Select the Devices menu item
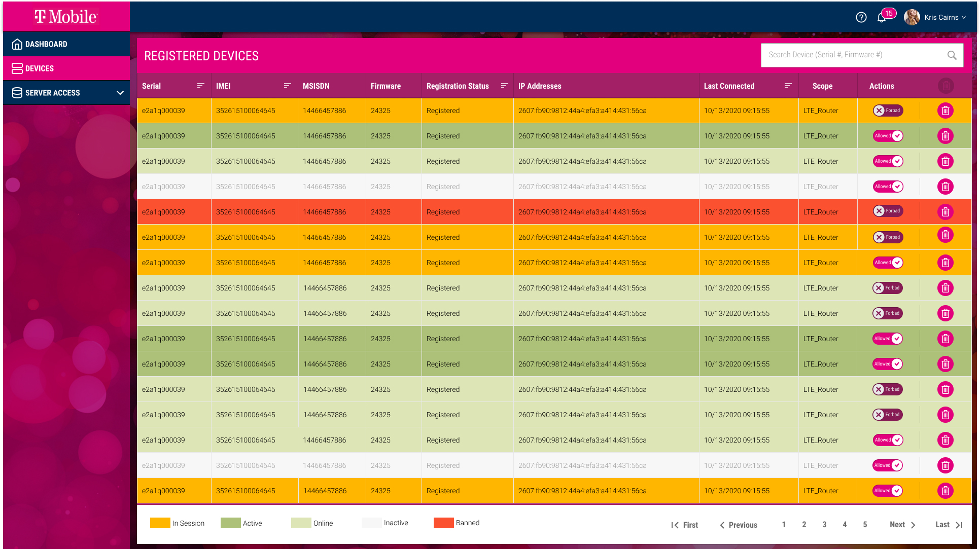Image resolution: width=980 pixels, height=549 pixels. click(66, 68)
